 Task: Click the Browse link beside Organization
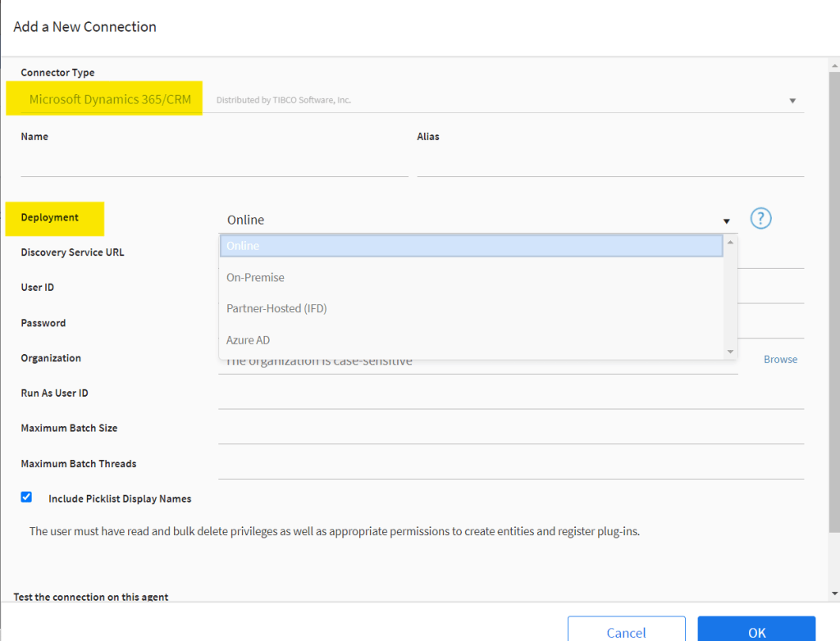click(x=780, y=359)
